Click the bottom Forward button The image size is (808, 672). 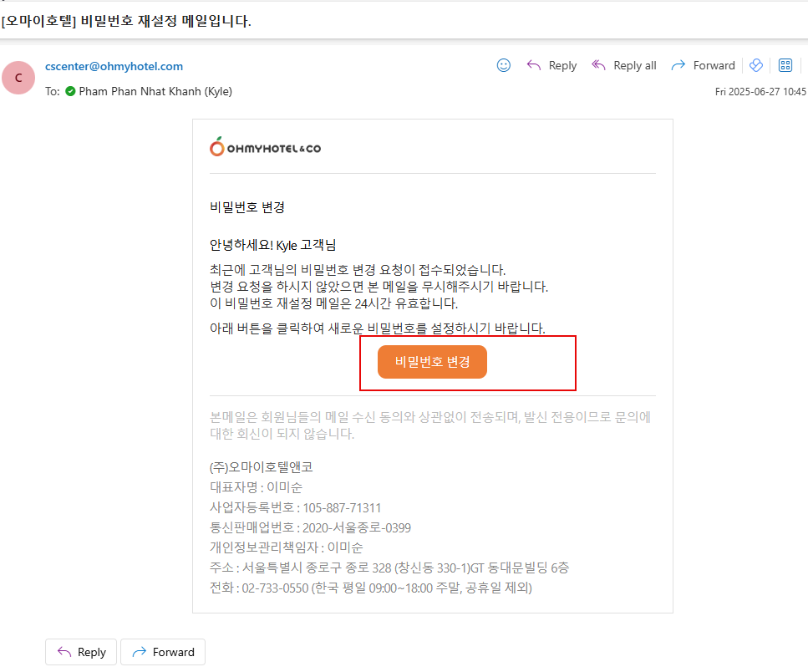[x=163, y=652]
